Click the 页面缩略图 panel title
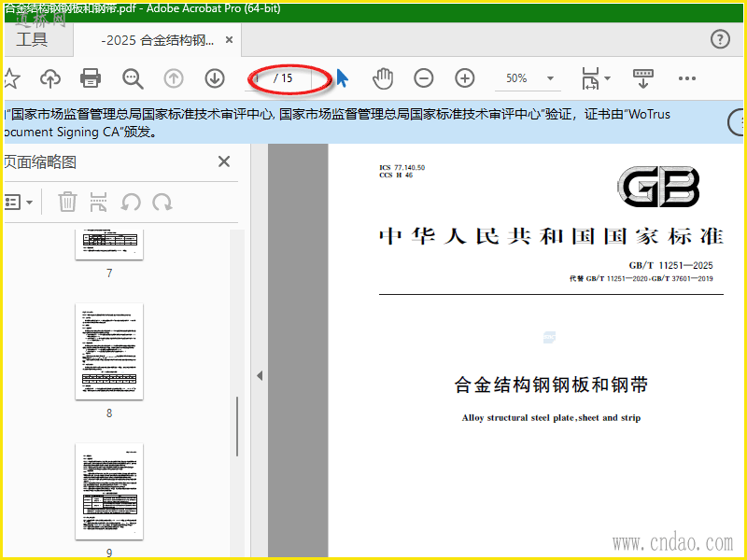The image size is (747, 560). (x=40, y=162)
